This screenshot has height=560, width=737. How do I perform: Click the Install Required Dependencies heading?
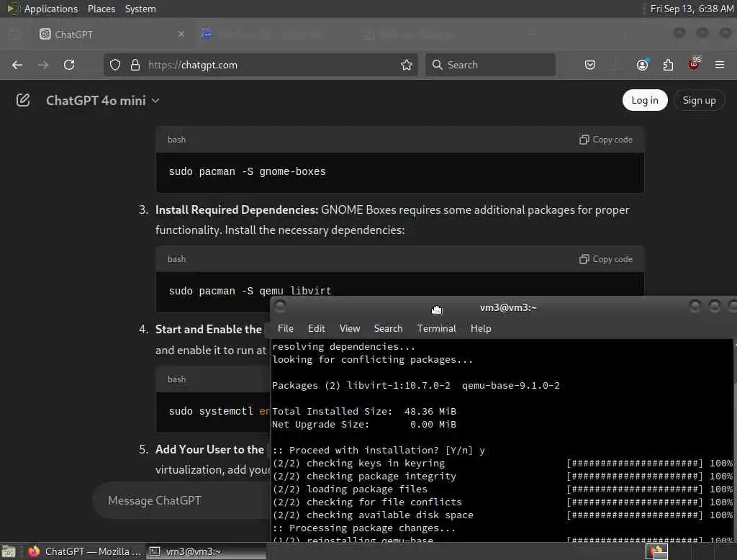237,209
